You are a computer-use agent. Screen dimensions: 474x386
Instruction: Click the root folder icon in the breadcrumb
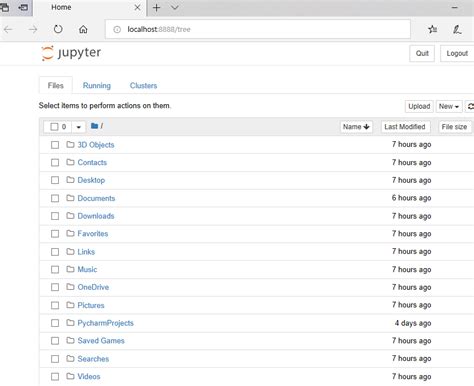(x=94, y=126)
